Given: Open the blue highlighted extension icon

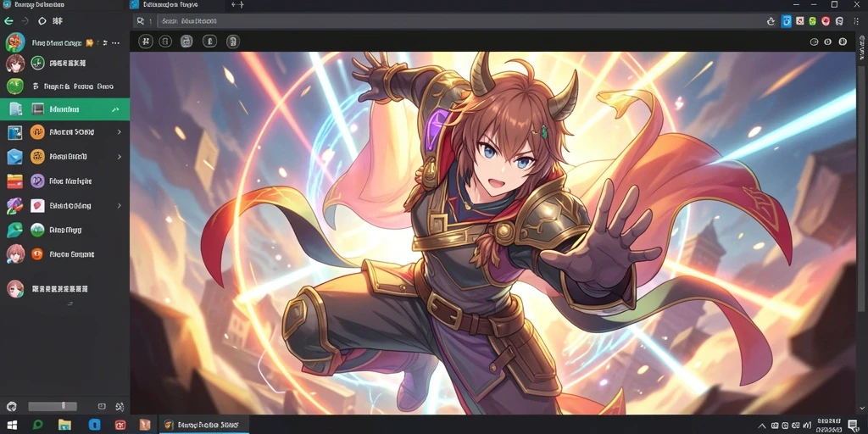Looking at the screenshot, I should click(x=786, y=21).
